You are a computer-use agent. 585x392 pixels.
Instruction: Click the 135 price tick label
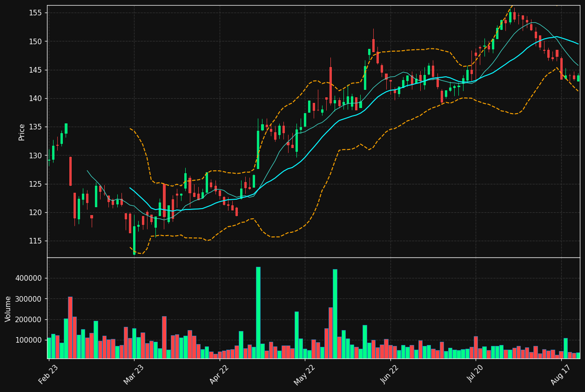[35, 127]
